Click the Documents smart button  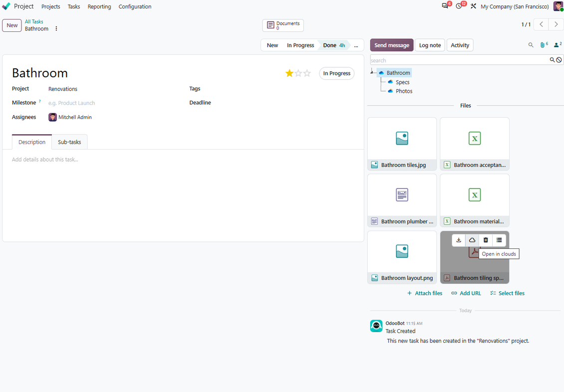tap(283, 25)
